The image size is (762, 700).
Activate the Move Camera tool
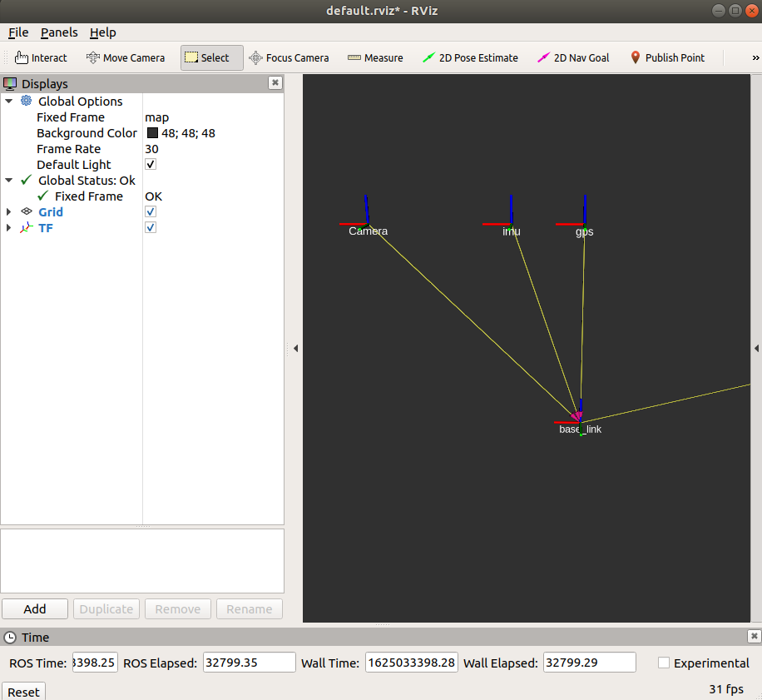[x=126, y=57]
